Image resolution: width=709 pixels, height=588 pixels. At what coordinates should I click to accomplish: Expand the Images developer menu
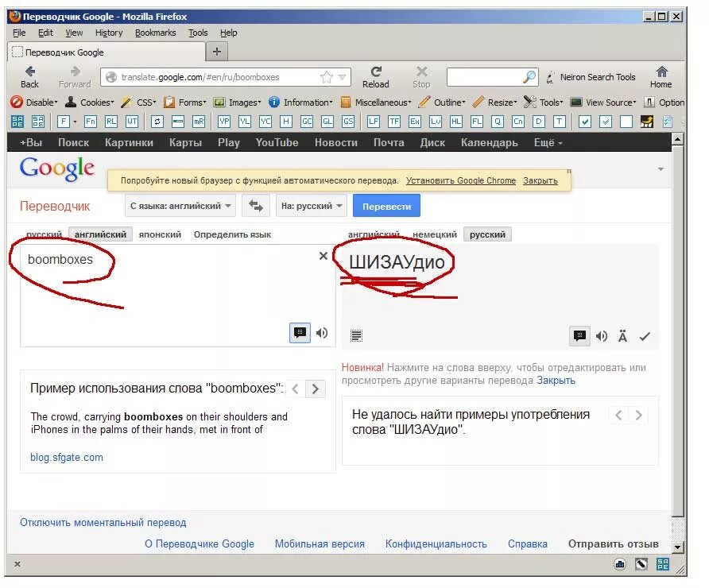point(238,103)
